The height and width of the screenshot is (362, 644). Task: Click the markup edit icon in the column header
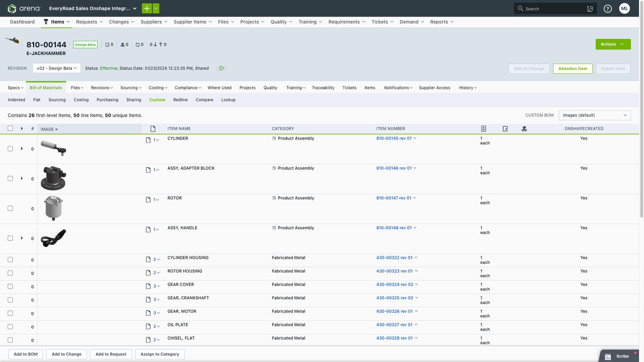coord(505,129)
